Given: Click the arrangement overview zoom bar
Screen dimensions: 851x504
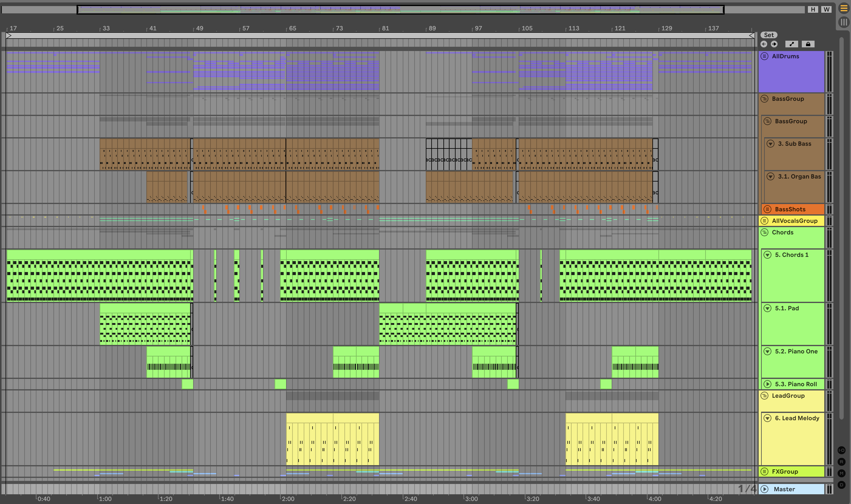Looking at the screenshot, I should pos(400,9).
